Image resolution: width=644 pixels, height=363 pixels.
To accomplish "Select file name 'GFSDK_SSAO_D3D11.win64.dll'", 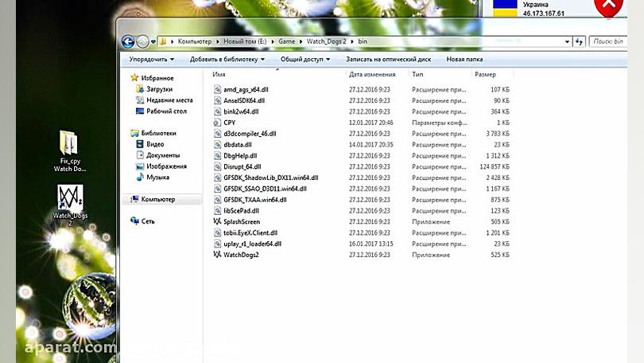I will point(265,189).
